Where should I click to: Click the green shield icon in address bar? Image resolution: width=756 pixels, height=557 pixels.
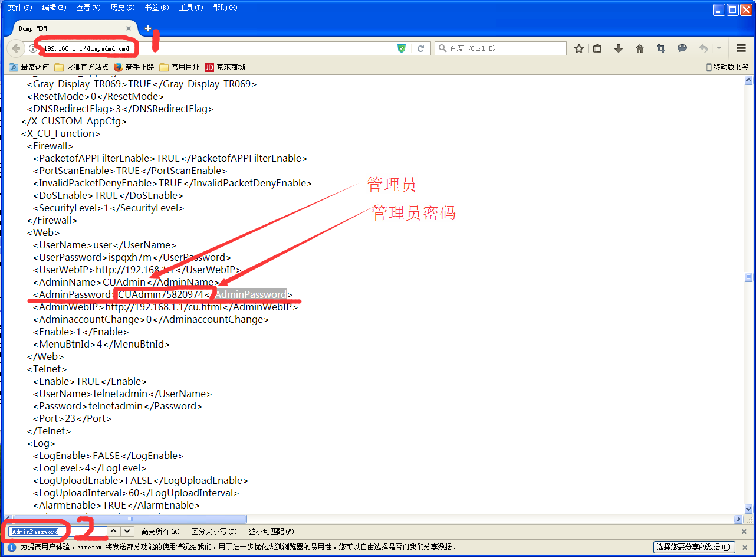tap(401, 48)
